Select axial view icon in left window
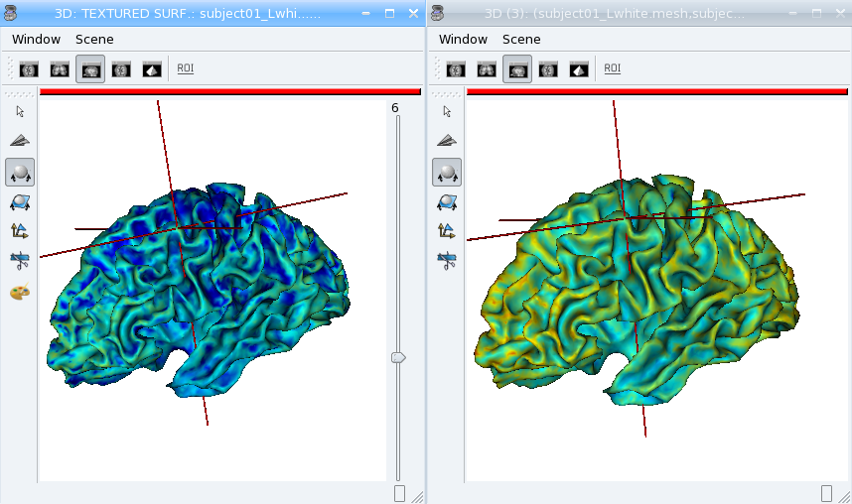852x504 pixels. (x=29, y=69)
